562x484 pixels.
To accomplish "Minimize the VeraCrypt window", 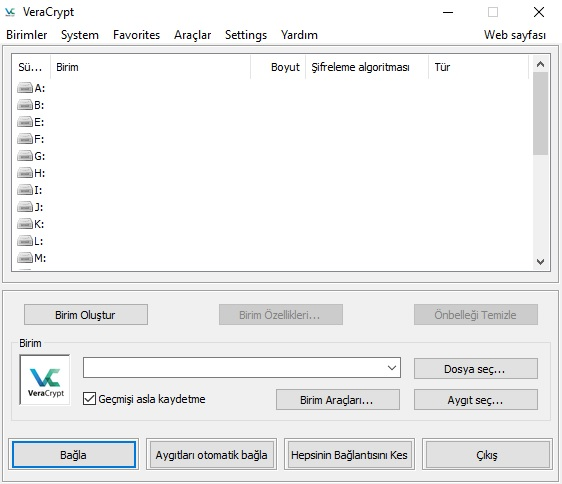I will tap(448, 12).
